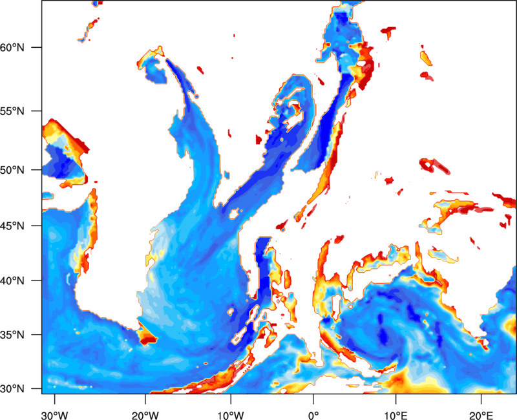Click the 45°N latitude label
This screenshot has width=517, height=420.
pyautogui.click(x=12, y=226)
